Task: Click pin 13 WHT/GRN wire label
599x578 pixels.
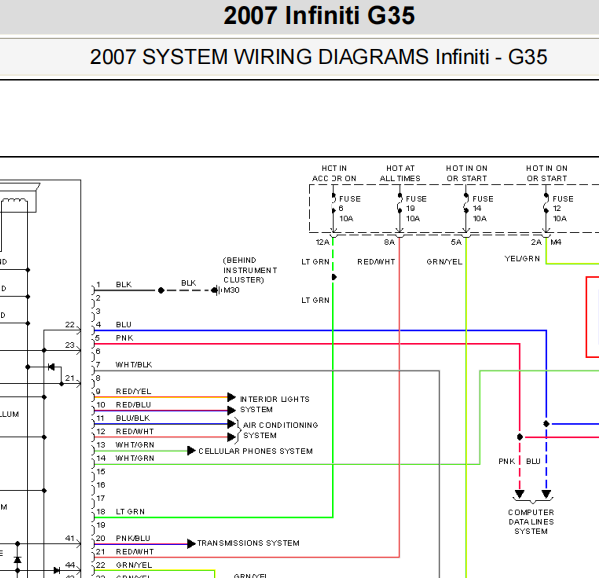Action: [x=135, y=445]
